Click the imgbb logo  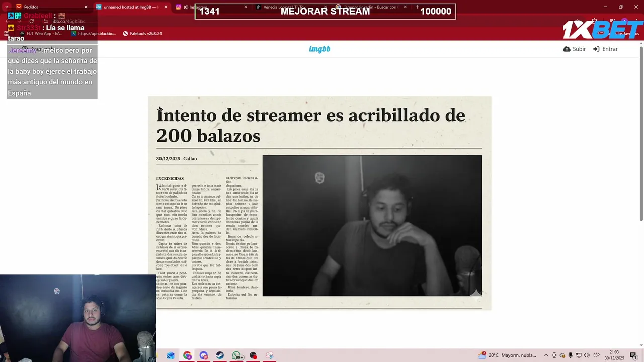click(319, 49)
